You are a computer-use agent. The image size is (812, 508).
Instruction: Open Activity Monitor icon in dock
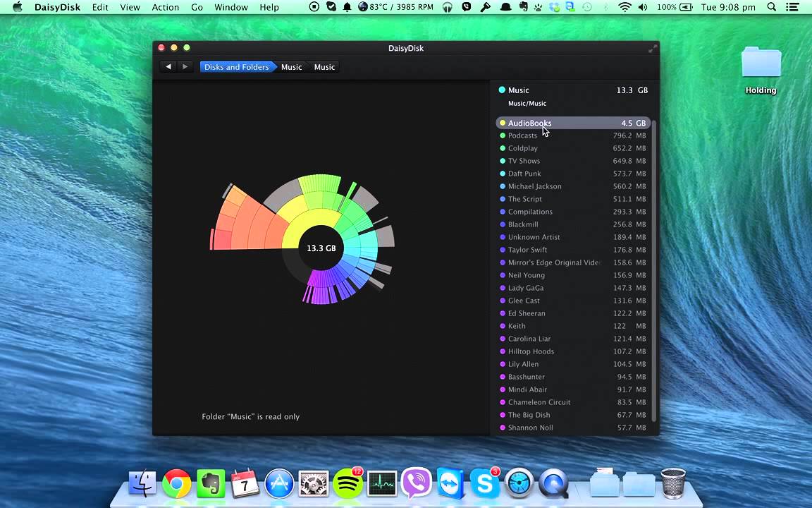pyautogui.click(x=382, y=483)
